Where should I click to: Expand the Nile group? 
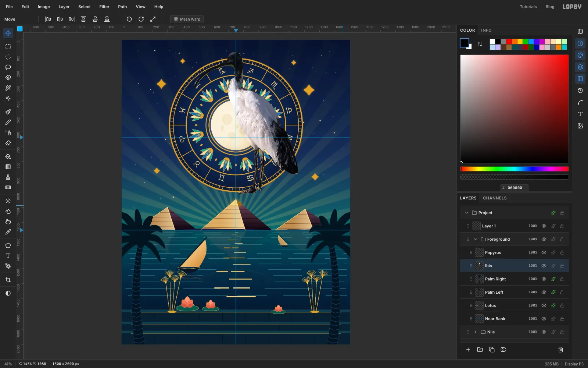pyautogui.click(x=476, y=332)
